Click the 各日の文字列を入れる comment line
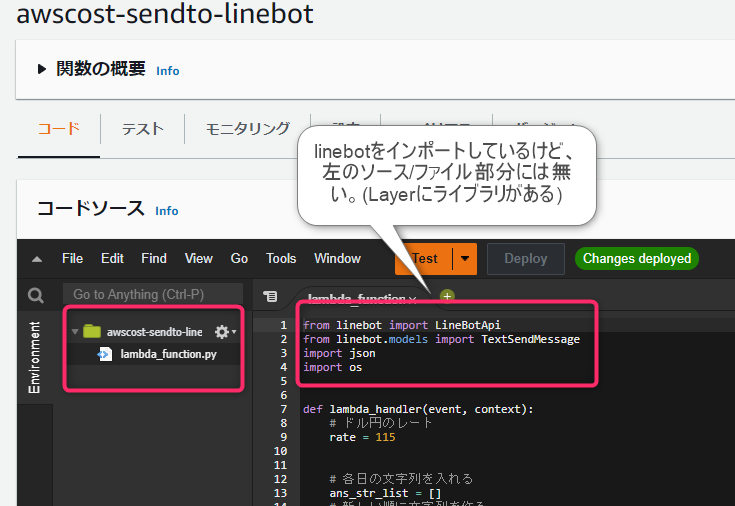 point(401,479)
